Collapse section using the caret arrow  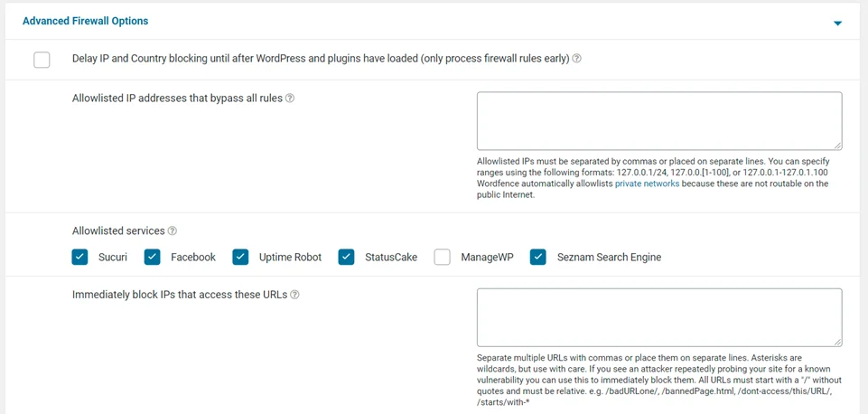[837, 23]
